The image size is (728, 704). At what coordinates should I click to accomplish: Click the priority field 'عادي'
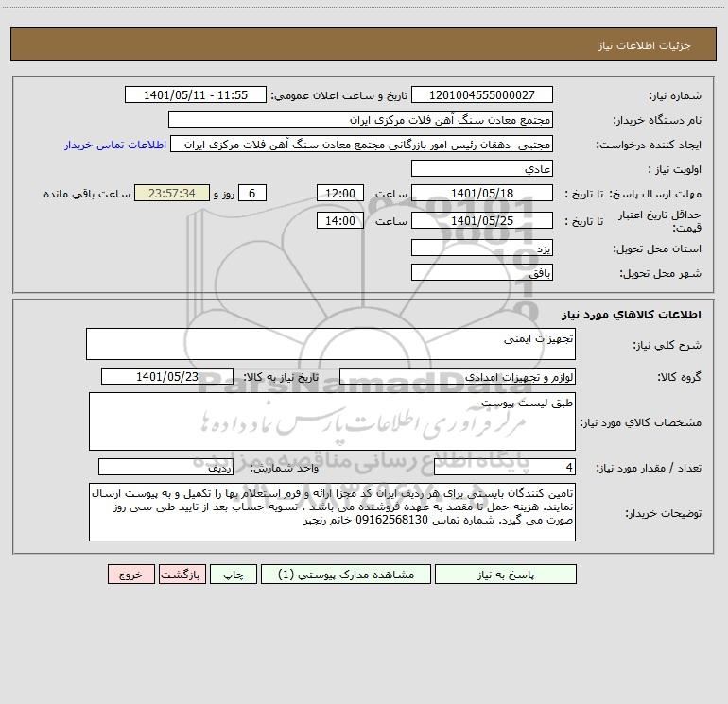(482, 168)
